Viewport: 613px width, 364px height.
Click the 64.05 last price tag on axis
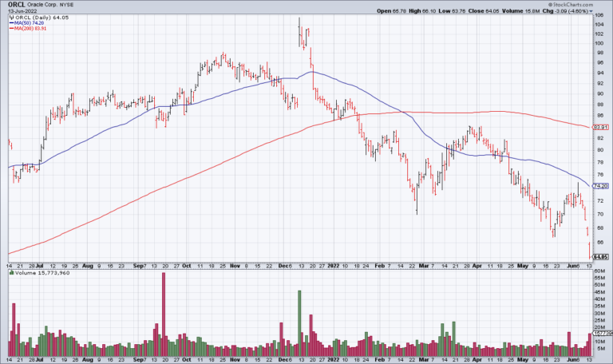click(599, 256)
